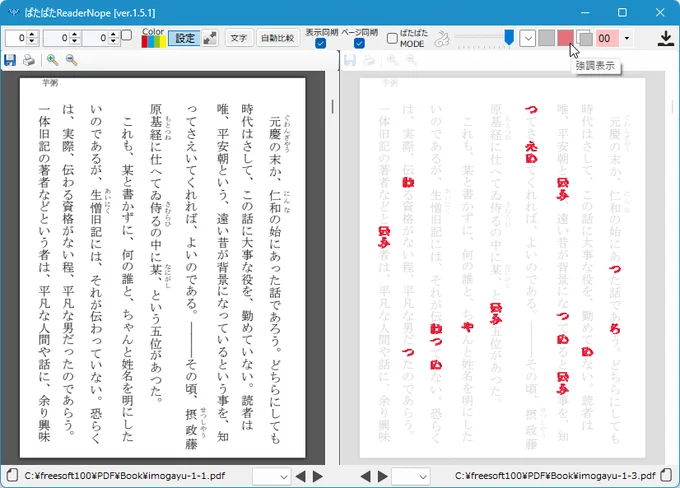
Task: Go to next page in left pane
Action: coord(318,476)
